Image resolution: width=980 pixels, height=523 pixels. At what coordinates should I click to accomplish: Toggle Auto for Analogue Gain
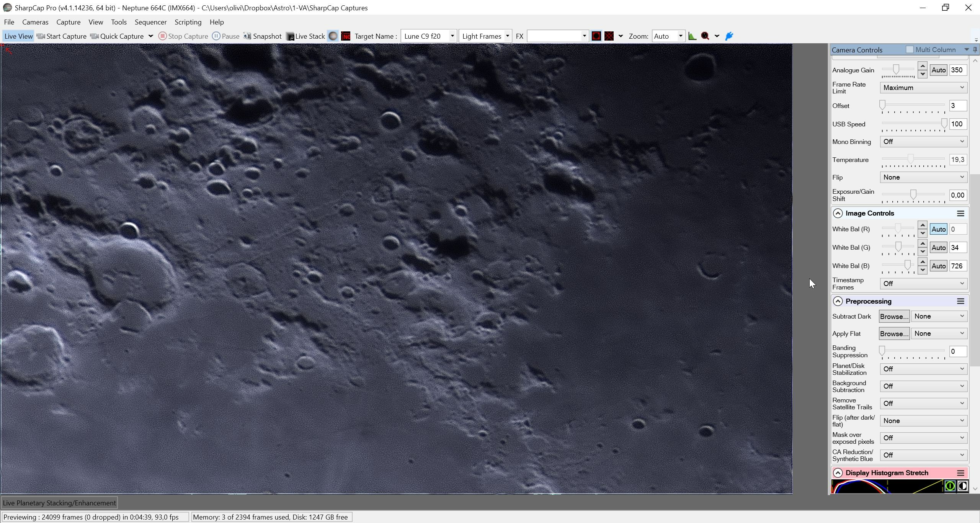(938, 70)
